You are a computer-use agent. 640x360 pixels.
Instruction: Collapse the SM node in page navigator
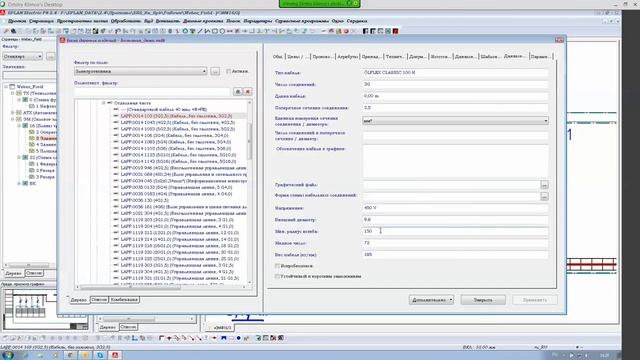click(13, 119)
